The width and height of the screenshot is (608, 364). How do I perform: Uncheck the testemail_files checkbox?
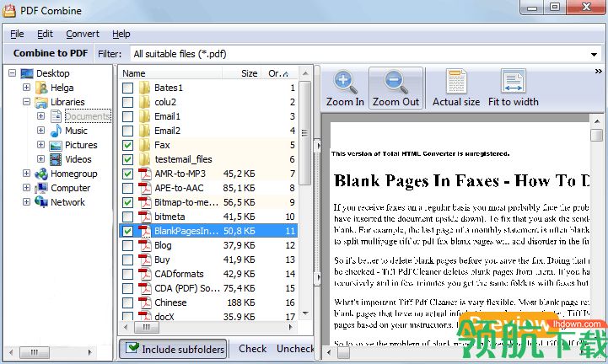point(127,160)
